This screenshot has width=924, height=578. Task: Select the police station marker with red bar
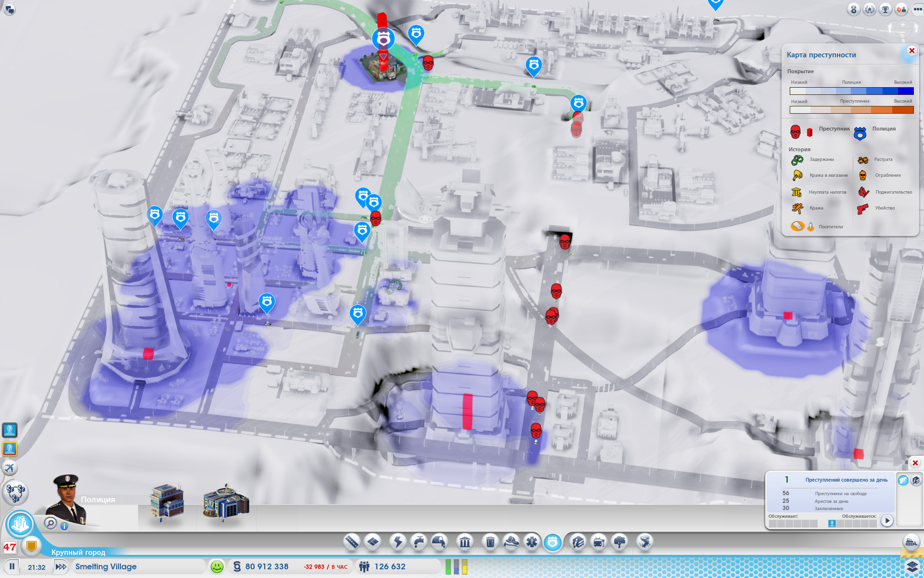tap(383, 39)
